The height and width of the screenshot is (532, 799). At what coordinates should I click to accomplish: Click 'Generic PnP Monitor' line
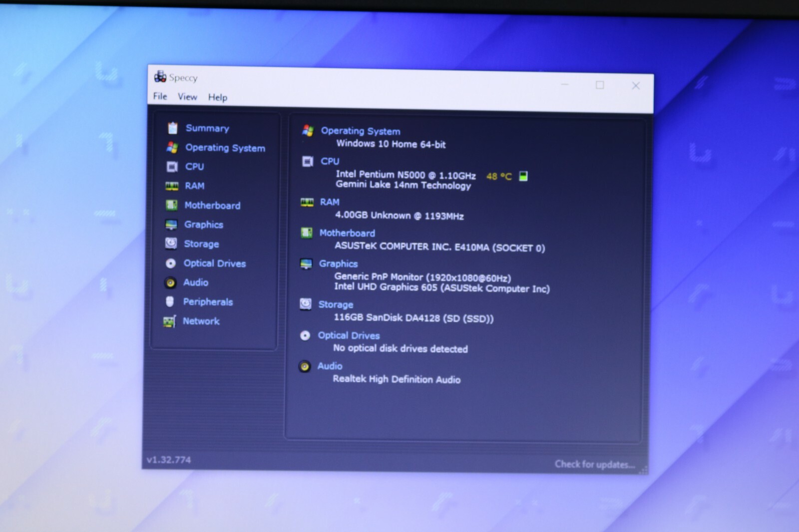tap(423, 277)
